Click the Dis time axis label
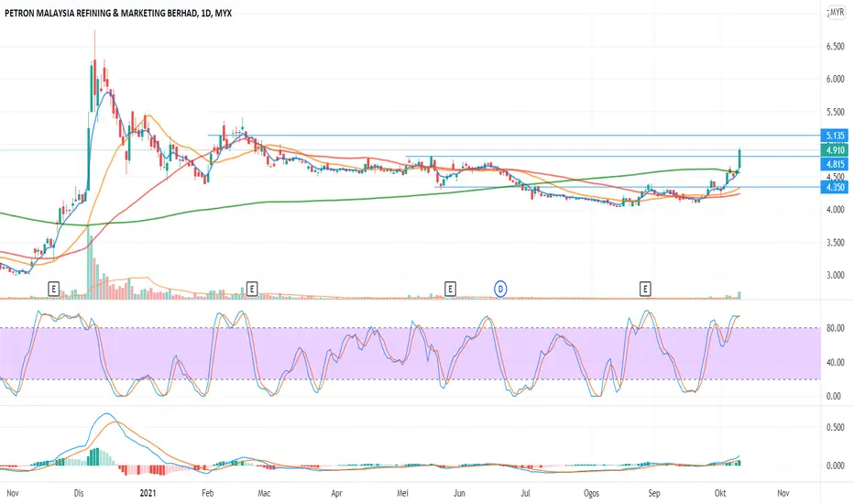Viewport: 854px width, 504px height. (79, 493)
